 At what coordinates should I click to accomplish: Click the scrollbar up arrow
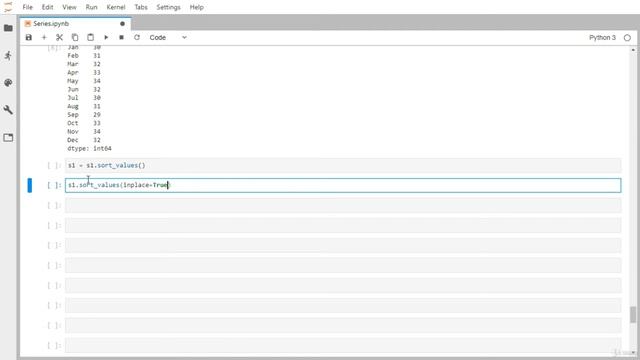click(x=633, y=50)
